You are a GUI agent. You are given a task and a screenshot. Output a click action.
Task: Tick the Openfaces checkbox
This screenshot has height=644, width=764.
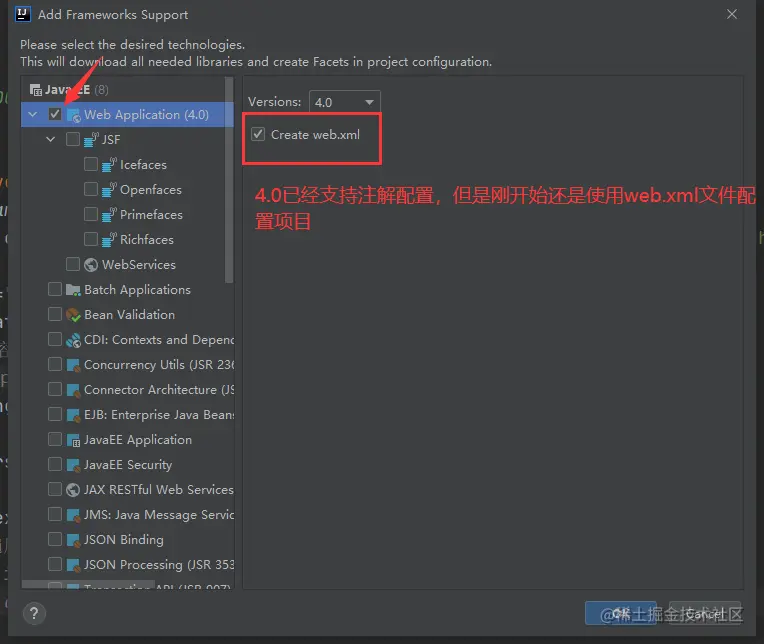click(91, 189)
